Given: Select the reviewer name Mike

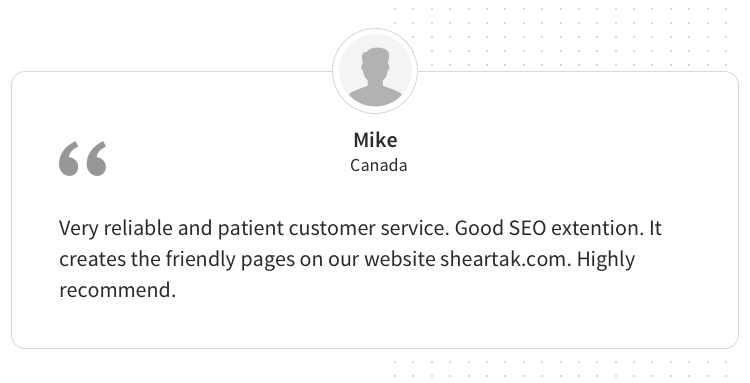Looking at the screenshot, I should [x=375, y=140].
